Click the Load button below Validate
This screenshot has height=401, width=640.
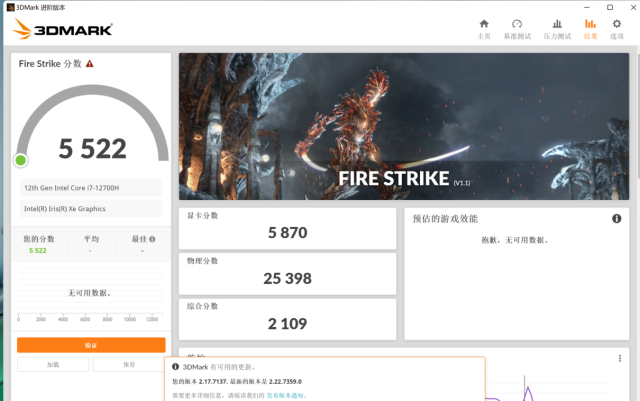click(x=53, y=364)
